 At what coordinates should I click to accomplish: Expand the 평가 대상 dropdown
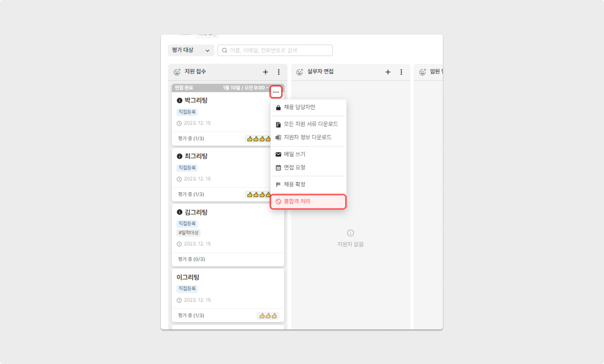(x=191, y=50)
